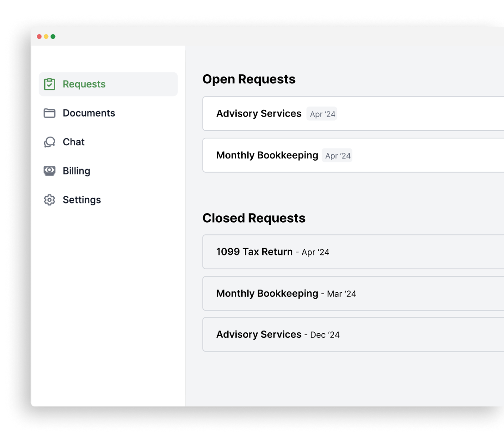The height and width of the screenshot is (433, 504).
Task: Click the green maximize window button
Action: pos(53,36)
